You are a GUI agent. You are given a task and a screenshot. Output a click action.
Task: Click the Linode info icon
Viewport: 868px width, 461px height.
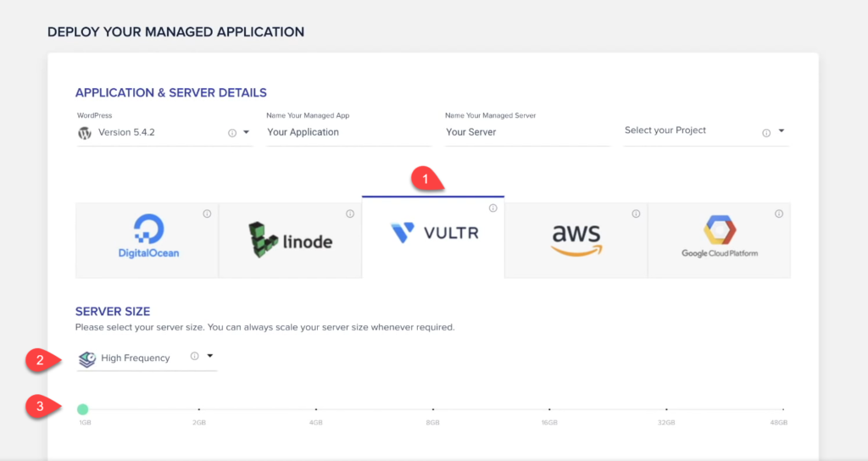coord(350,214)
